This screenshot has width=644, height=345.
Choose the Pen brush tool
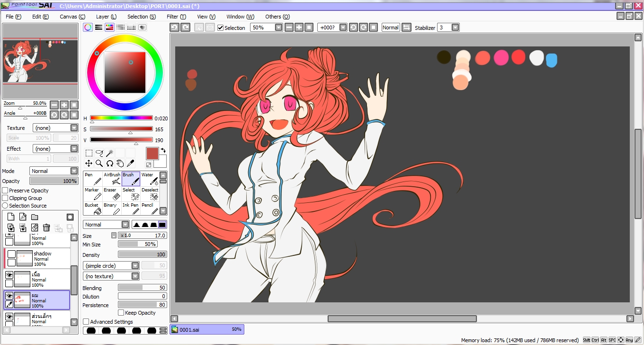(x=93, y=179)
